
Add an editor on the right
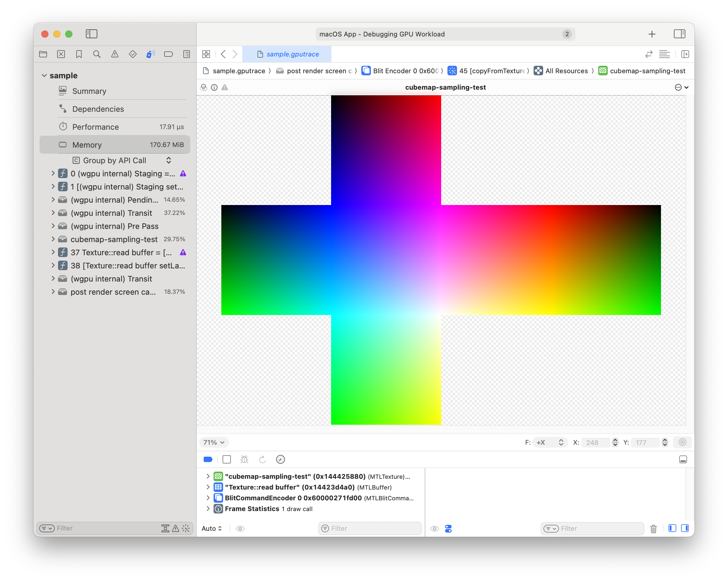685,54
